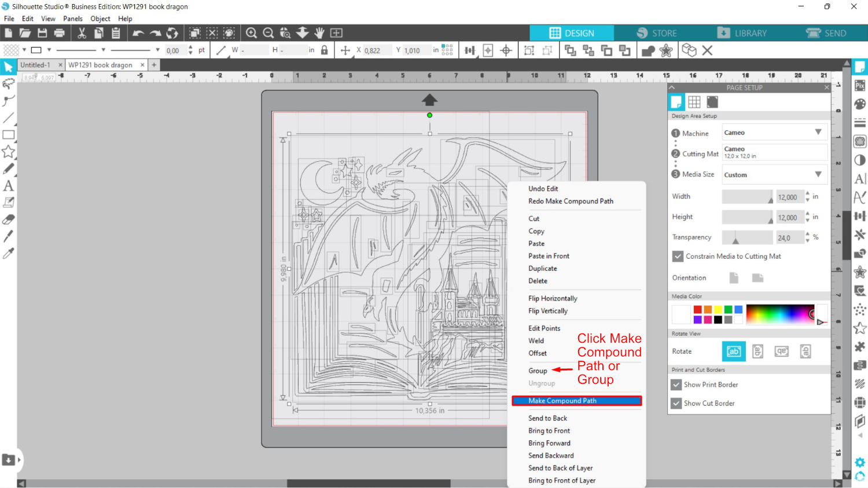This screenshot has height=488, width=868.
Task: Pick the green media color swatch
Action: [x=728, y=310]
